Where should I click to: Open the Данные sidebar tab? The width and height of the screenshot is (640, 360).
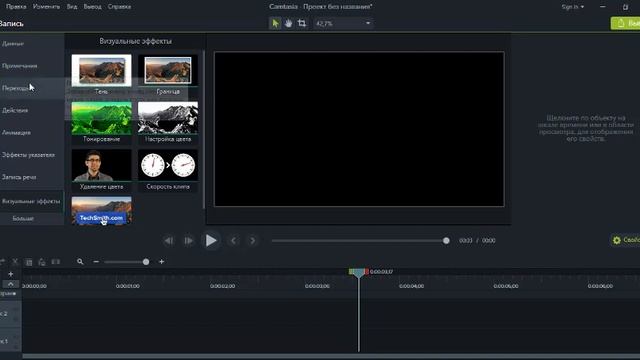[x=32, y=44]
